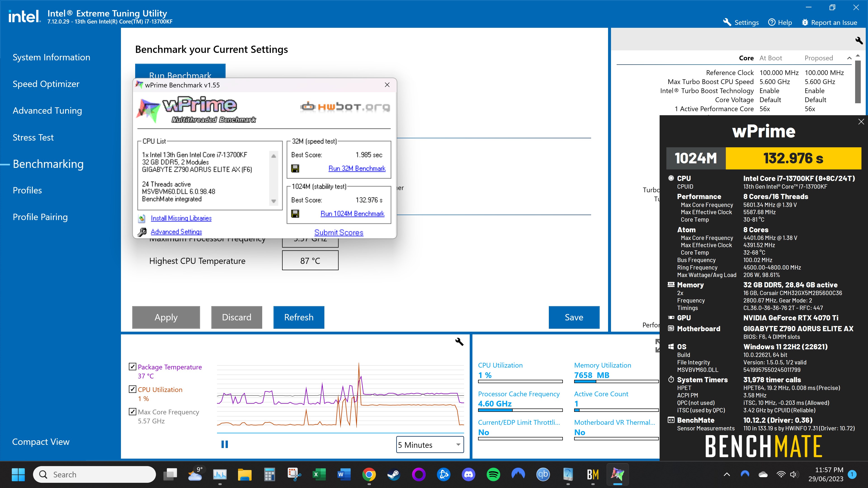Collapse the Core section chevron
This screenshot has width=868, height=488.
(x=849, y=58)
